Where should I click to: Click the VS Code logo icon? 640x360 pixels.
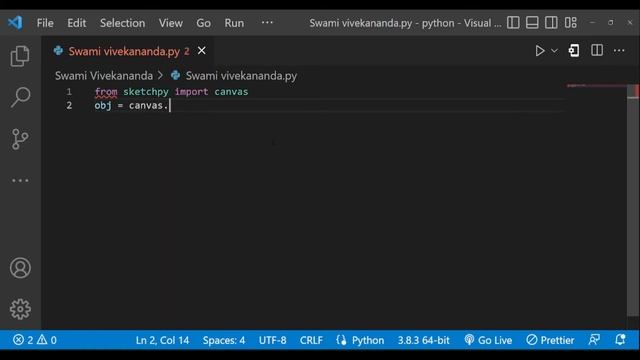pyautogui.click(x=15, y=22)
